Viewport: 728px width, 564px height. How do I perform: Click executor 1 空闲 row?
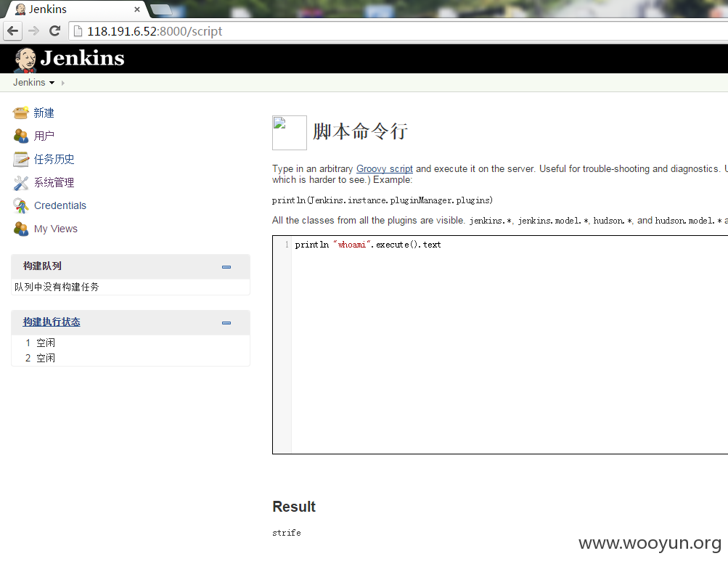[x=131, y=343]
